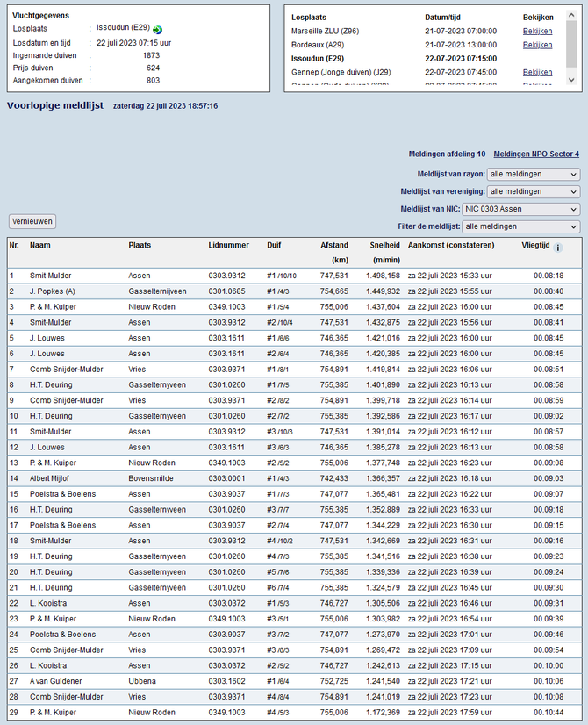Viewport: 588px width, 725px height.
Task: Click the Plaats column header
Action: pos(140,245)
